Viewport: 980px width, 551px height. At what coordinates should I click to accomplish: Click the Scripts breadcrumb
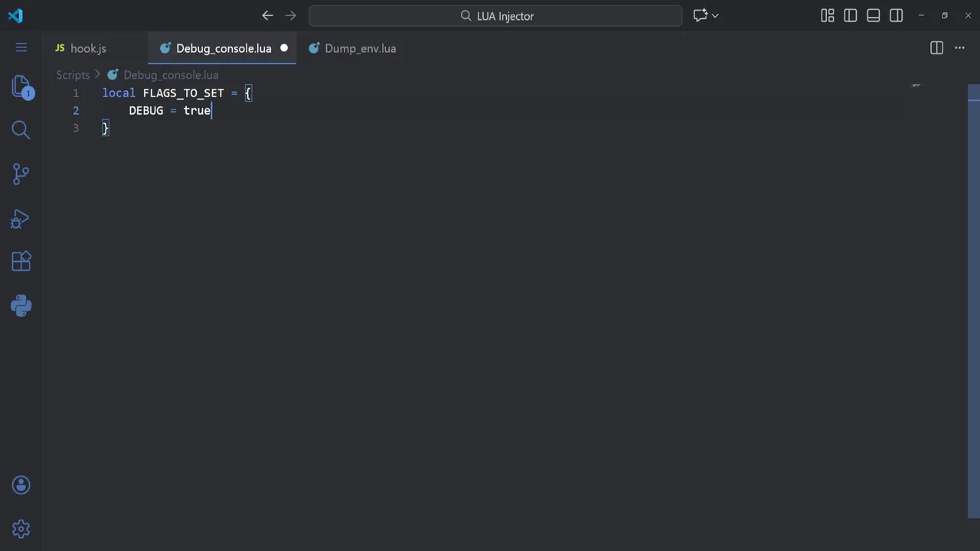[x=73, y=75]
